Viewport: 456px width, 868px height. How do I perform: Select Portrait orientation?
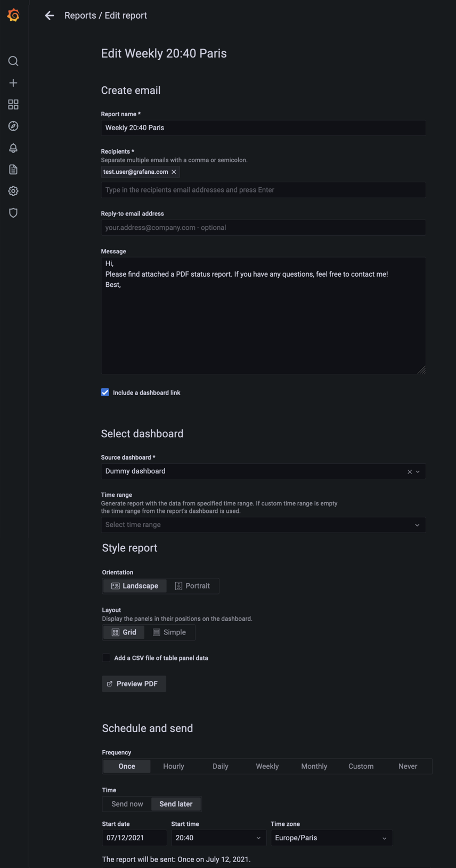192,586
